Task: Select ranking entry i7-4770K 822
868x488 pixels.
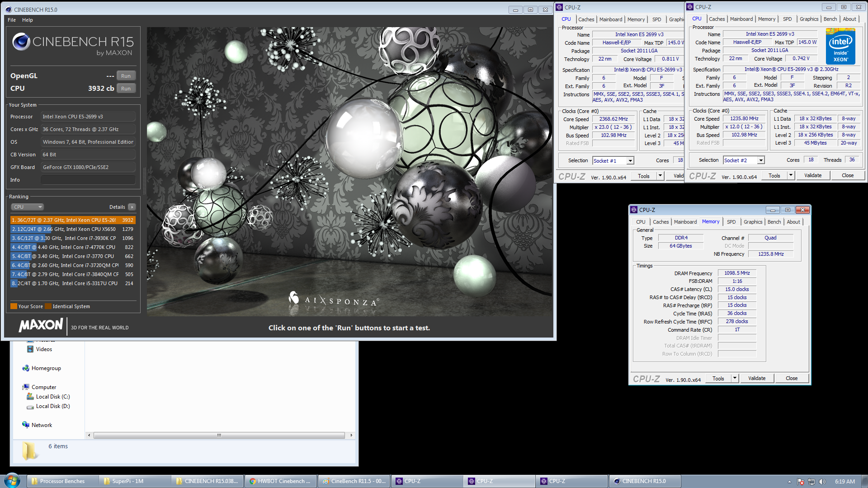Action: pyautogui.click(x=73, y=247)
